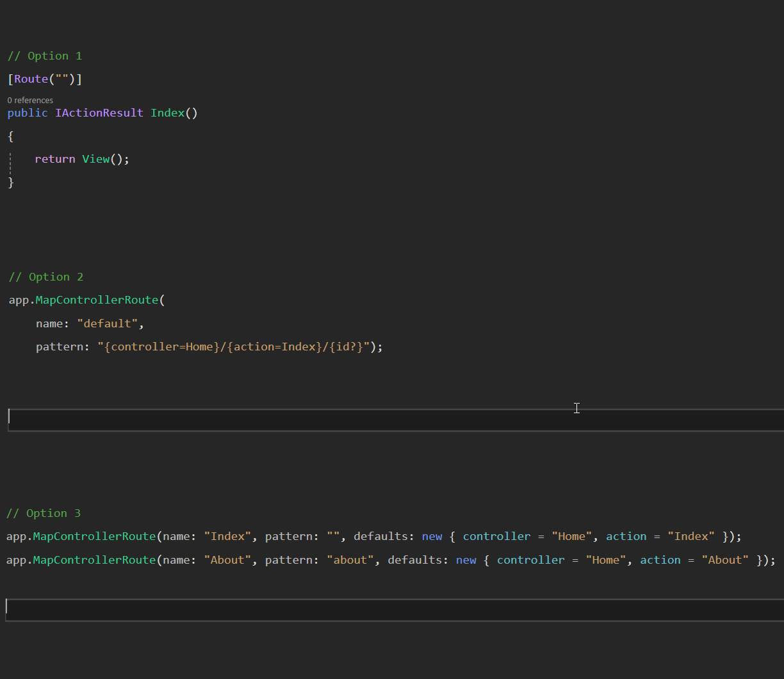Click the "0 references" CodeLens link above Index
The image size is (784, 679).
click(x=30, y=100)
